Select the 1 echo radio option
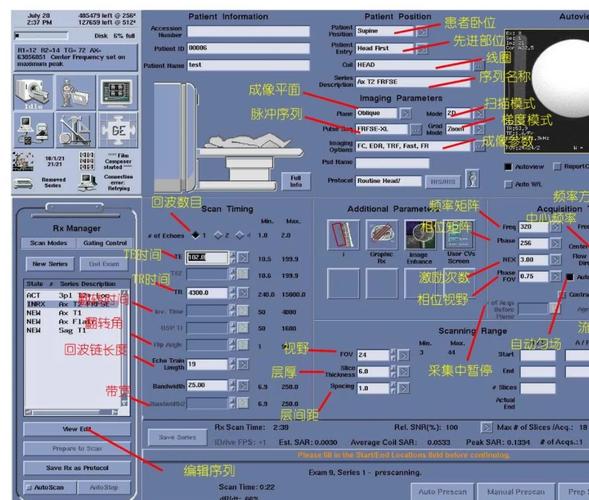Screen dimensions: 589x500 [x=195, y=235]
